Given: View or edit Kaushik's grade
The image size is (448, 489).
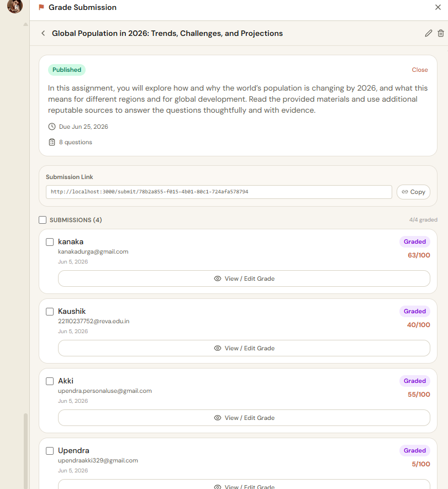Looking at the screenshot, I should click(244, 348).
